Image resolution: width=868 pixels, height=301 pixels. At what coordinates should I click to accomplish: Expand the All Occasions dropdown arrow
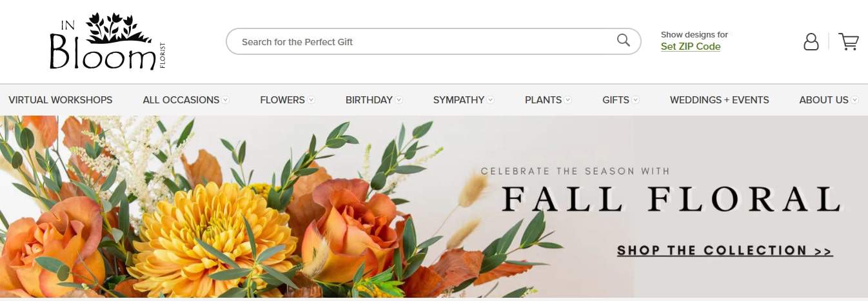click(226, 100)
